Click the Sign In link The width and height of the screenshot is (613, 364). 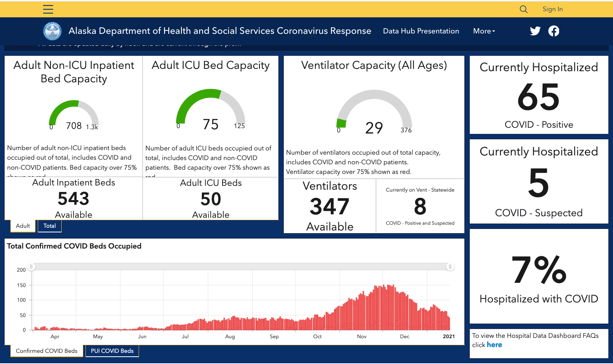(x=553, y=9)
